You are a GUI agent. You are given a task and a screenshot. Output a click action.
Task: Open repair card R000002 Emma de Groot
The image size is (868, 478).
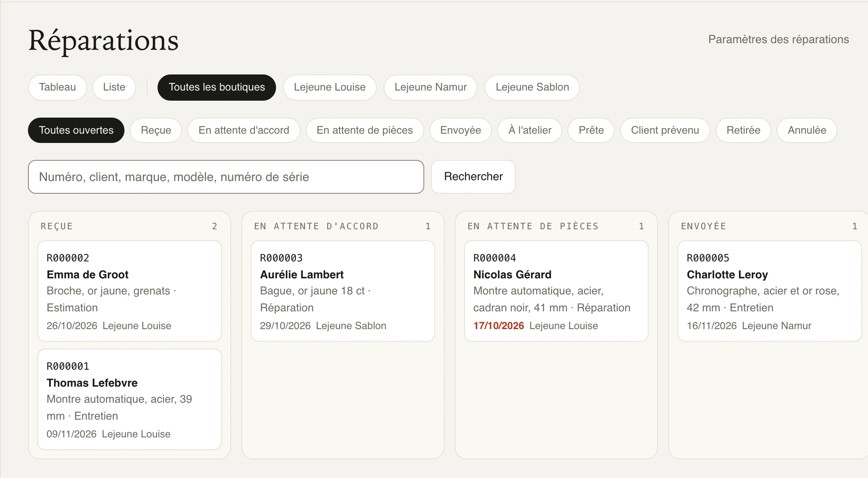click(x=130, y=291)
